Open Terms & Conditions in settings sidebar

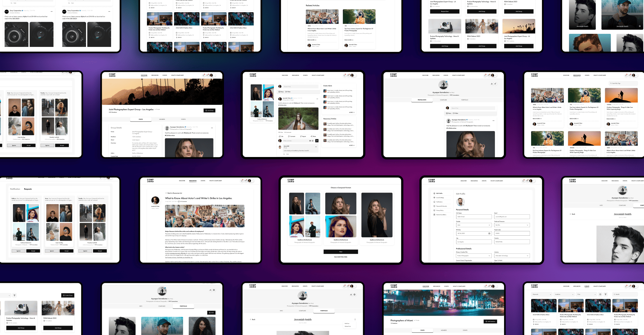tap(441, 215)
